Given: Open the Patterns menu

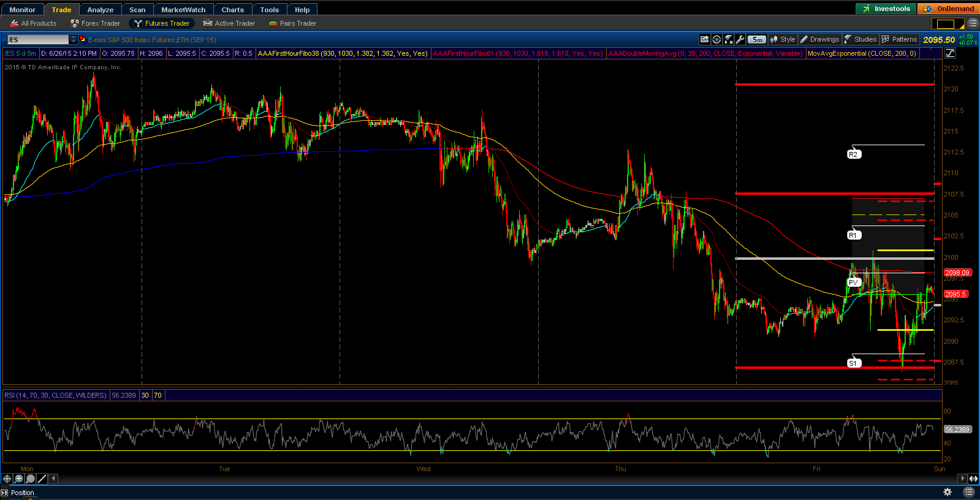Looking at the screenshot, I should point(899,39).
